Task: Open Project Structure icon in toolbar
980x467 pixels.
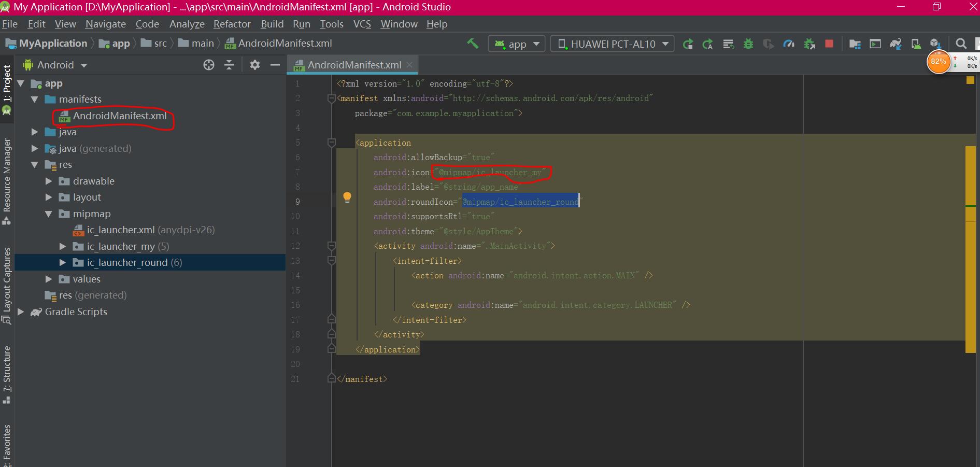Action: coord(855,44)
